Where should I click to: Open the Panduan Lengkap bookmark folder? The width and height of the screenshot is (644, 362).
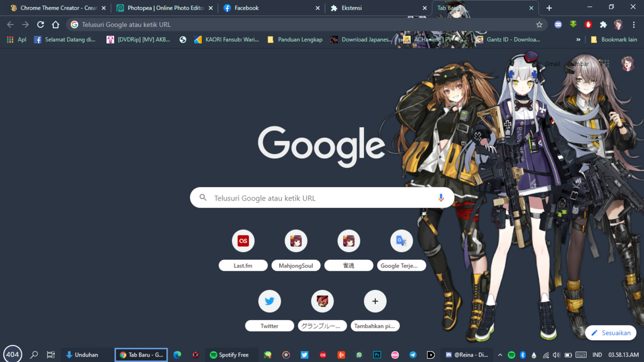coord(295,40)
